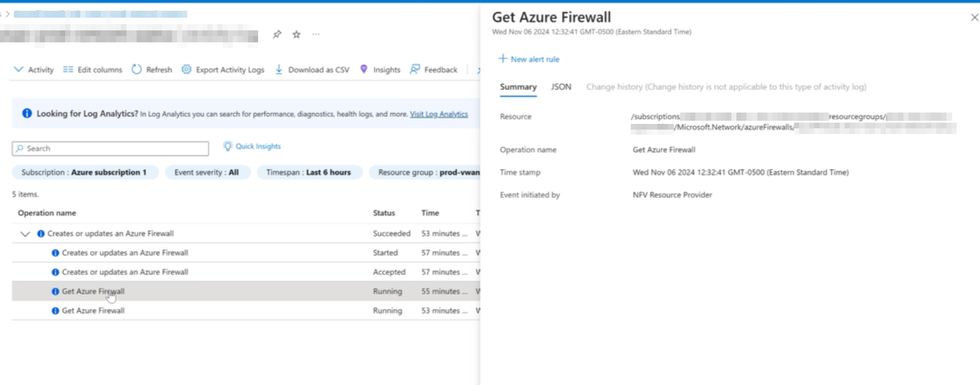Click the pin icon beside the title
The width and height of the screenshot is (980, 385).
pyautogui.click(x=276, y=35)
